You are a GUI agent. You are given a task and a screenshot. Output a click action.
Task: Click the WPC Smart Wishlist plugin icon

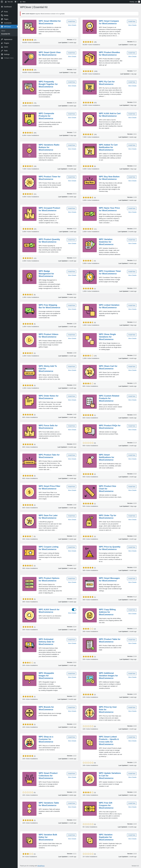click(x=29, y=27)
